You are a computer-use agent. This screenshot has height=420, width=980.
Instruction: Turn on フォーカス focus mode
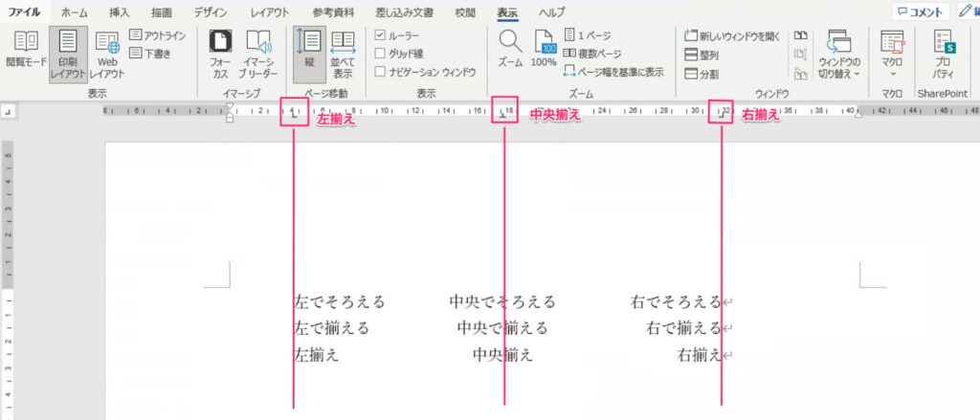(220, 55)
